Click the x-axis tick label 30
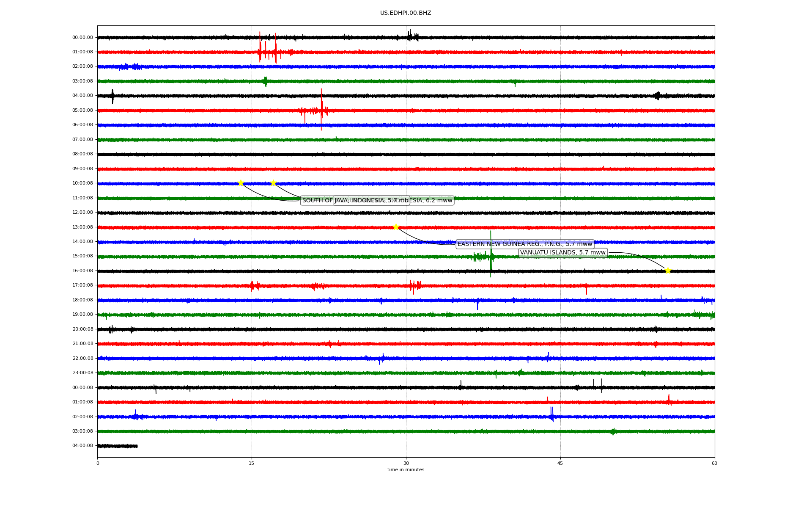 point(406,463)
